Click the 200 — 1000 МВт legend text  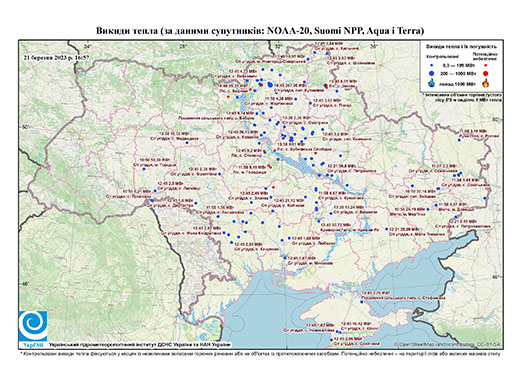point(458,73)
